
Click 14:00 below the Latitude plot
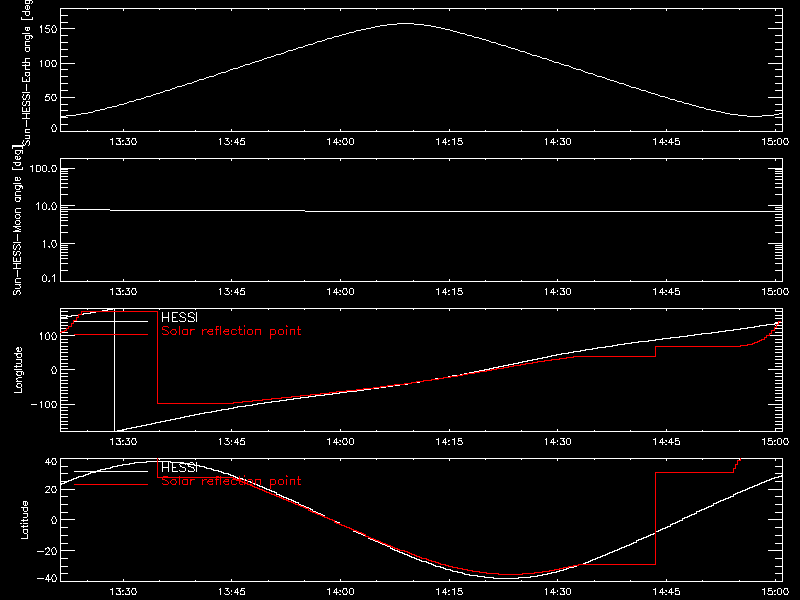point(340,591)
